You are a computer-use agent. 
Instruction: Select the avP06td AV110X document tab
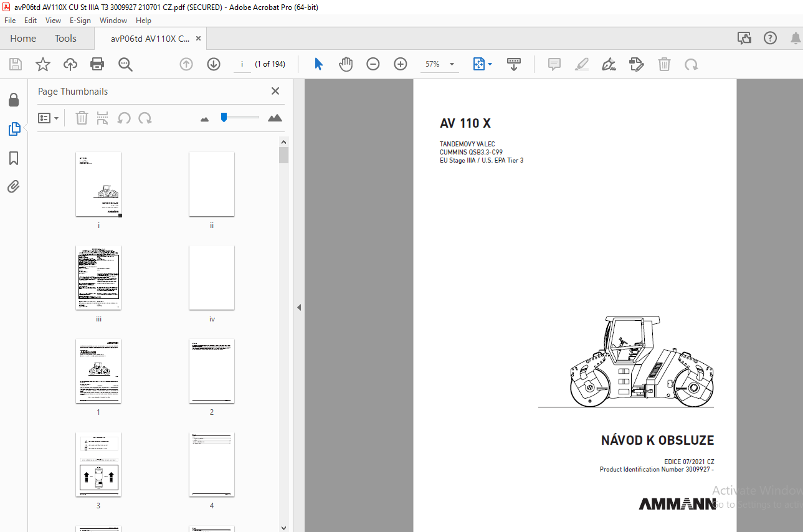(x=150, y=38)
